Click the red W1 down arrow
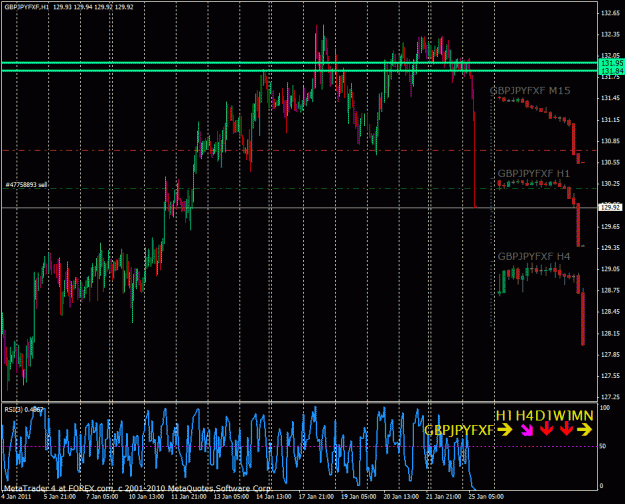This screenshot has width=625, height=504. (566, 429)
